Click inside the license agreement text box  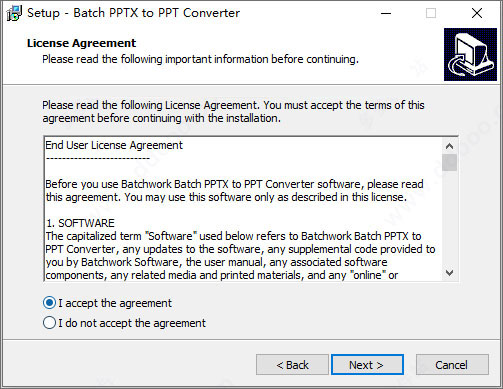point(243,209)
